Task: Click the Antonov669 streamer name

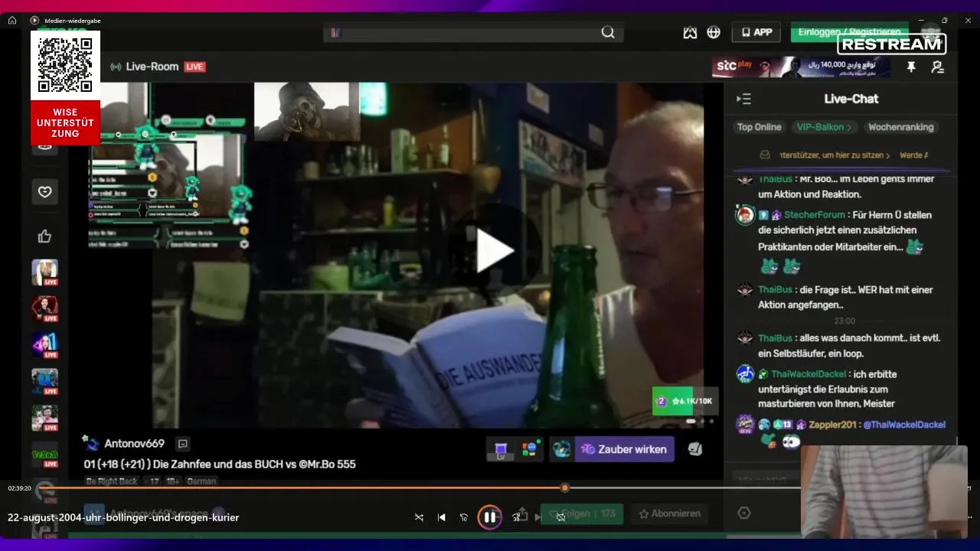Action: point(134,444)
